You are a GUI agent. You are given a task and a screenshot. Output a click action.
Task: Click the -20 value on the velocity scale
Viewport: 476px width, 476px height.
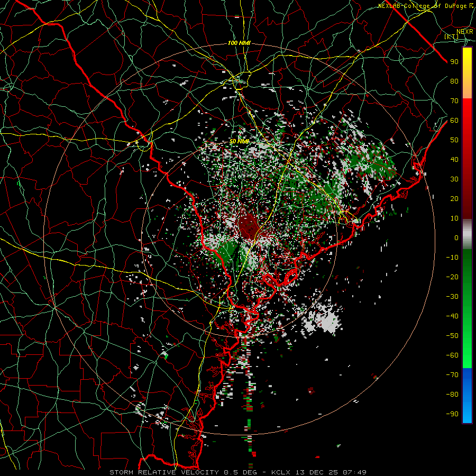[452, 277]
